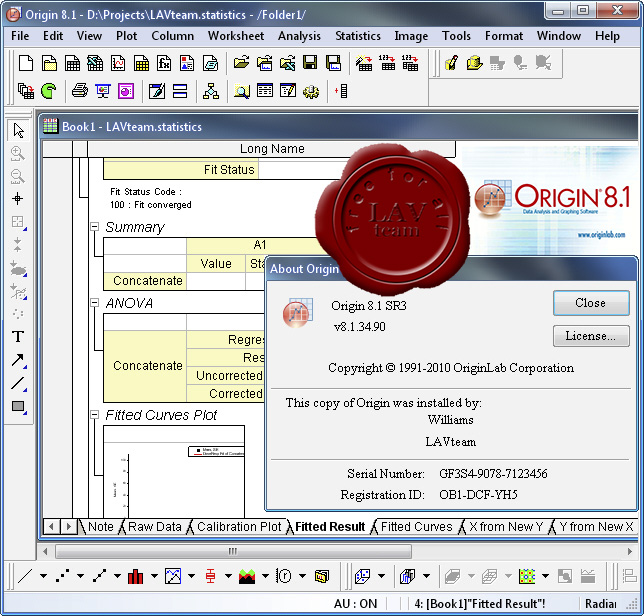Collapse the Fitted Curves Plot section
Viewport: 644px width, 616px height.
[x=95, y=415]
